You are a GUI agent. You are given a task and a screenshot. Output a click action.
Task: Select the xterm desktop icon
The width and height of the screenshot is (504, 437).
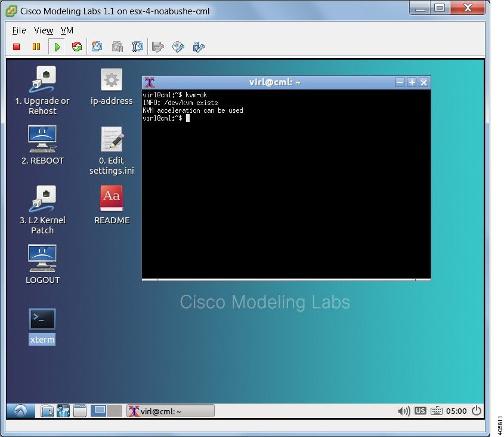point(42,327)
